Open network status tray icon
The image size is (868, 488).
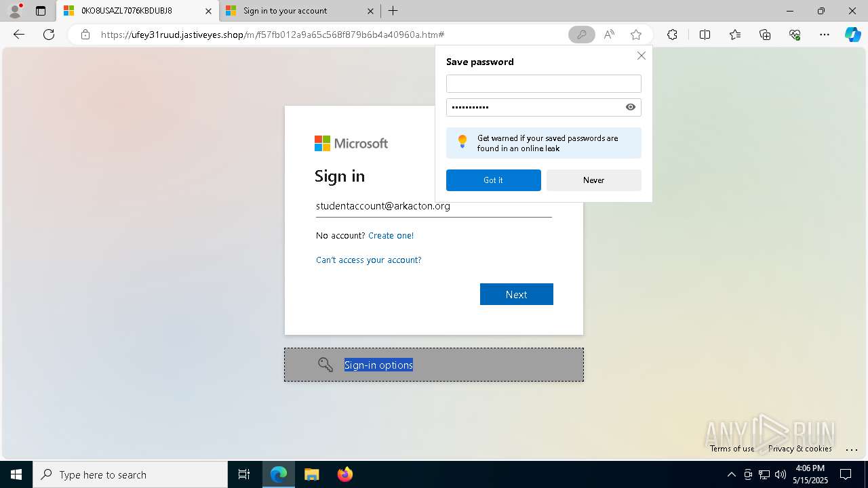click(764, 474)
